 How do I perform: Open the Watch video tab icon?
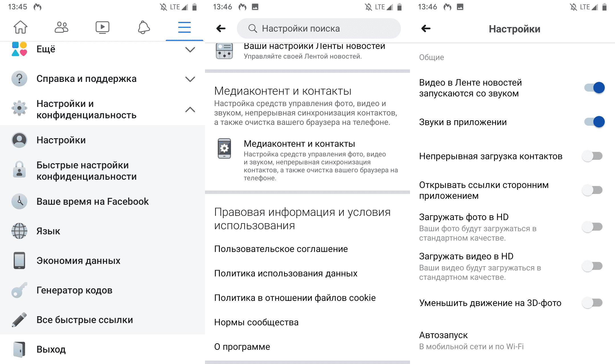[102, 27]
